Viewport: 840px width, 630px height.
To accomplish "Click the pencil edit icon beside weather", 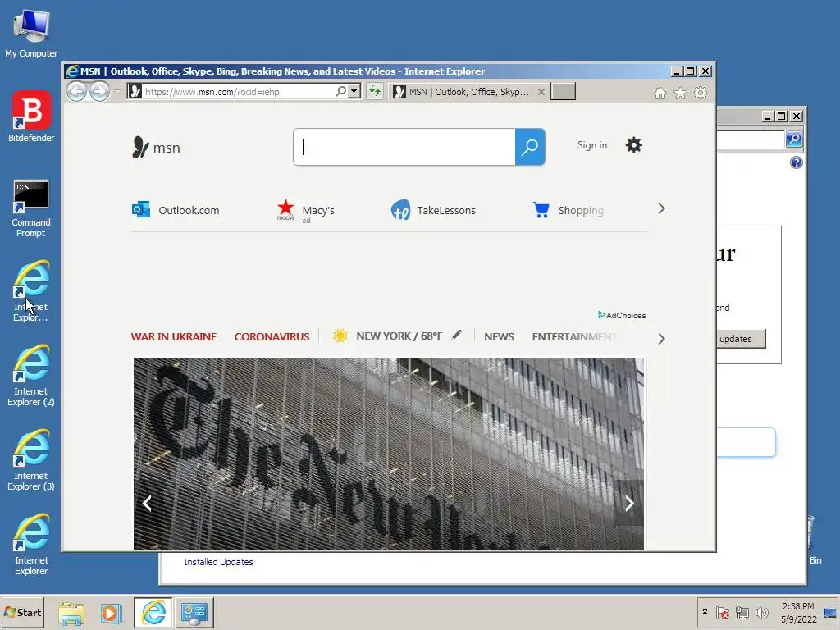I will point(456,336).
